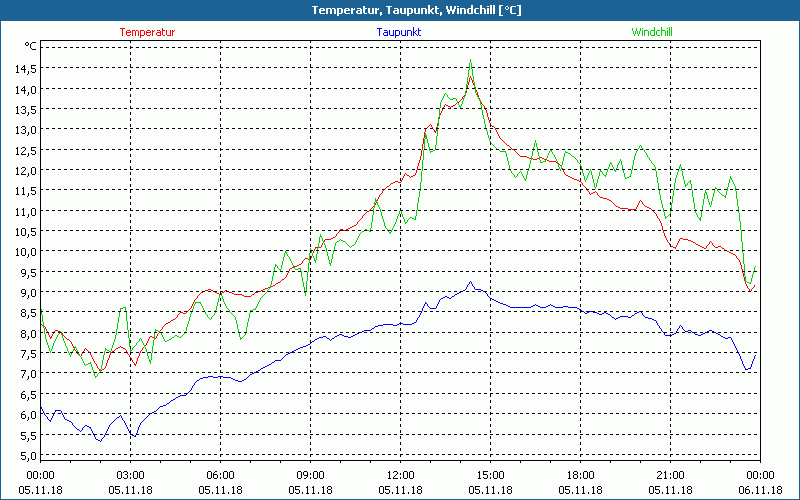The image size is (800, 500).
Task: Click the 12,5 y-axis value
Action: coord(26,150)
